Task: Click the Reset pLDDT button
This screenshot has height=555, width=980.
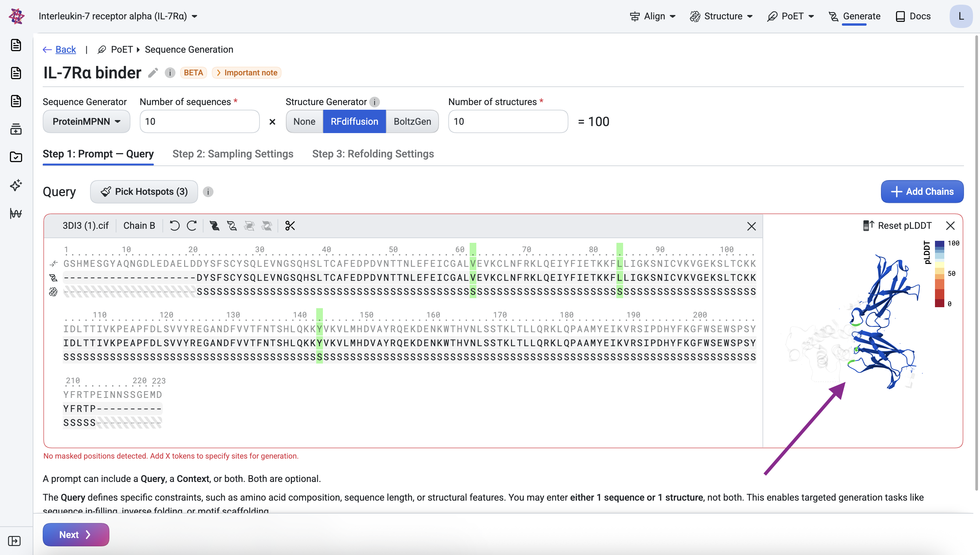Action: pyautogui.click(x=897, y=226)
